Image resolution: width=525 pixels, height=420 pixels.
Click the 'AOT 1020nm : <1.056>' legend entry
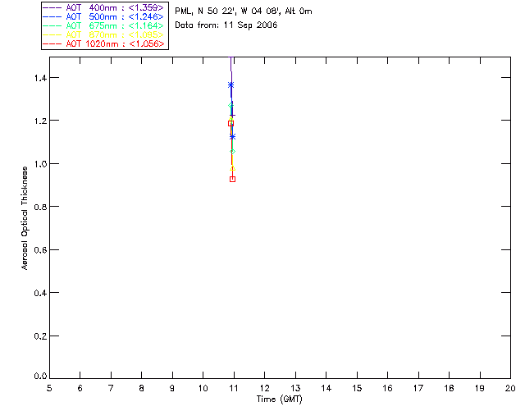(115, 43)
